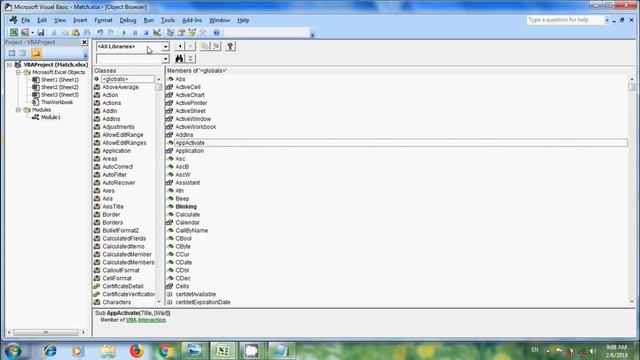Collapse the Microsoft Excel Objects folder
Viewport: 640px width, 360px height.
(18, 72)
